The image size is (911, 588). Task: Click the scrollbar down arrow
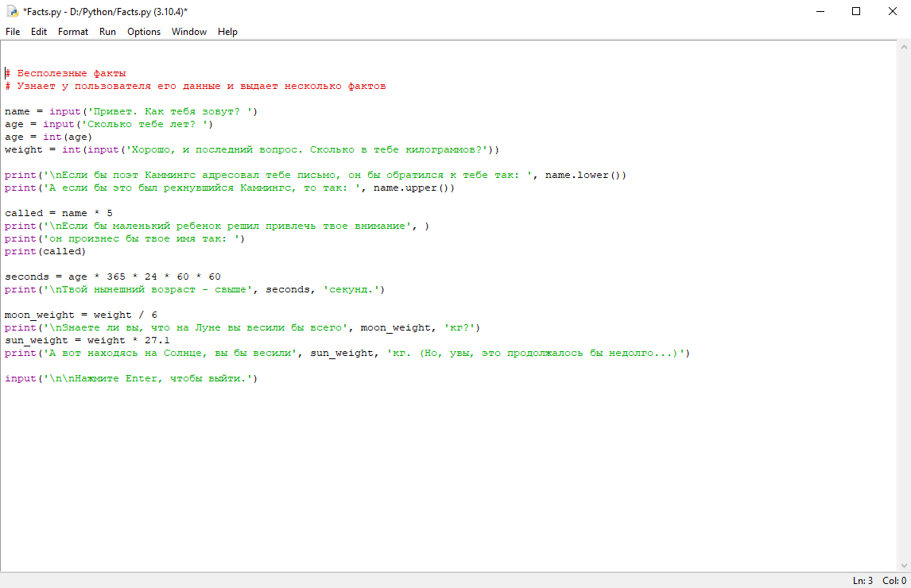click(x=904, y=565)
